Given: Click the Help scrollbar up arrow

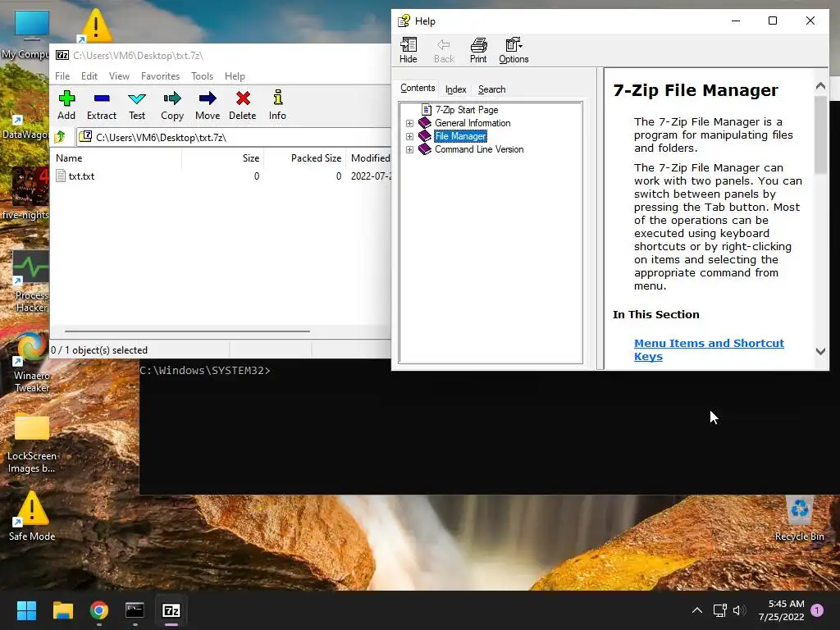Looking at the screenshot, I should click(x=820, y=85).
